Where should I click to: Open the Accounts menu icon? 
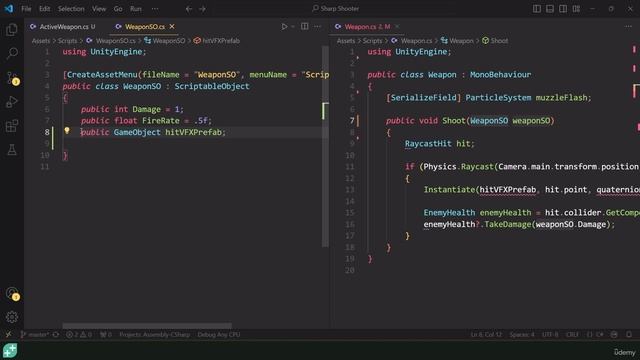12,293
